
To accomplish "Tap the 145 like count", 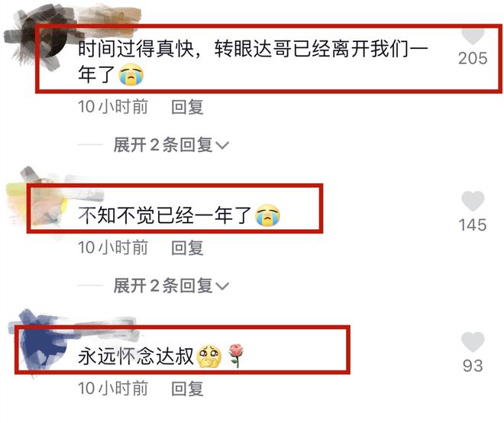I will [473, 225].
